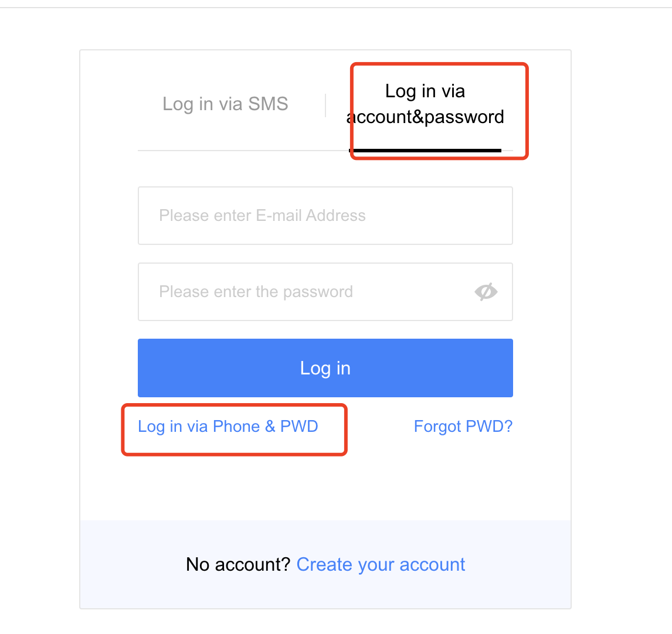Select Log in via account&password tab
The image size is (672, 634).
[x=425, y=104]
